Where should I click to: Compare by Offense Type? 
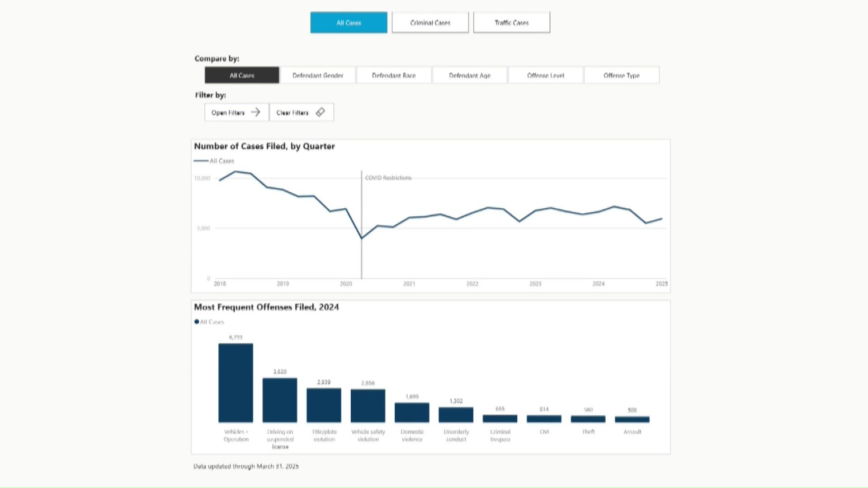tap(622, 75)
